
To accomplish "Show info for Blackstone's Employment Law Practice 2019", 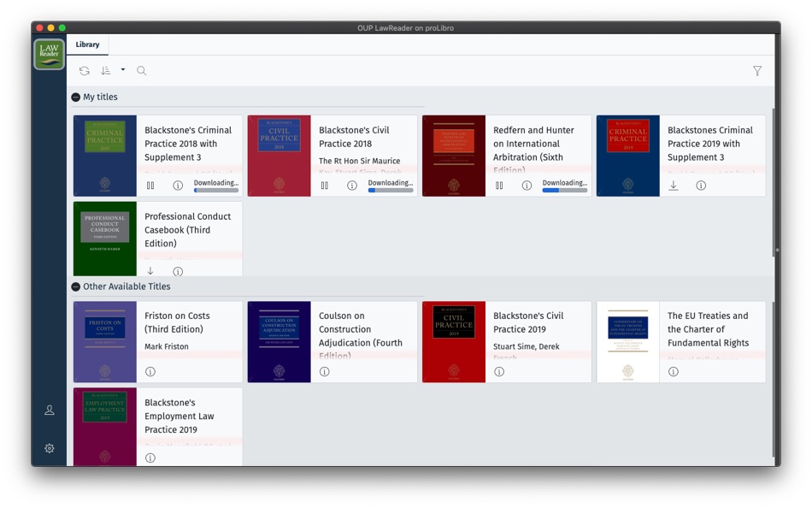I will coord(150,458).
